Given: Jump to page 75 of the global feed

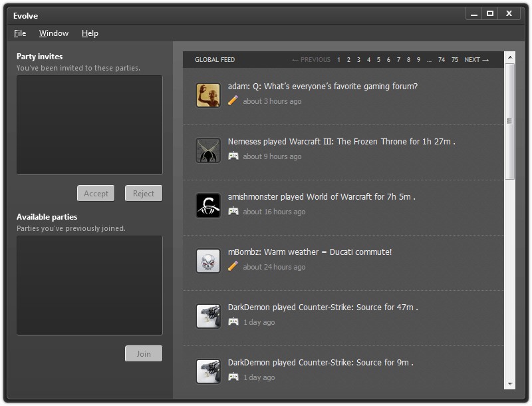Looking at the screenshot, I should pos(455,60).
